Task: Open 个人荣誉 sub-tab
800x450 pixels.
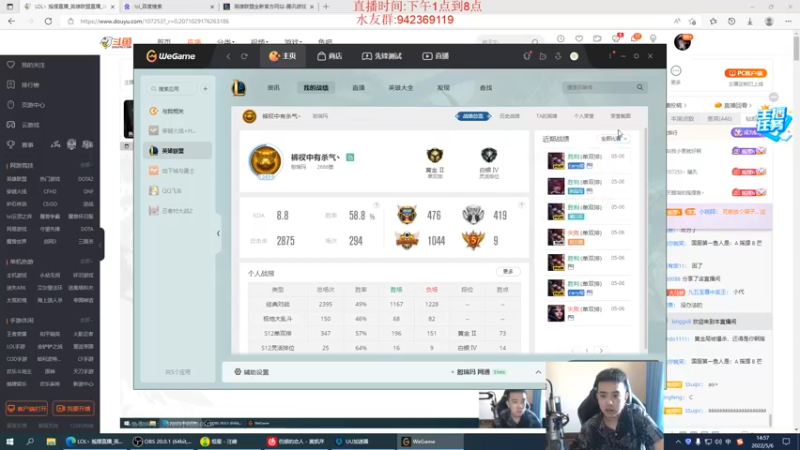Action: pyautogui.click(x=584, y=116)
